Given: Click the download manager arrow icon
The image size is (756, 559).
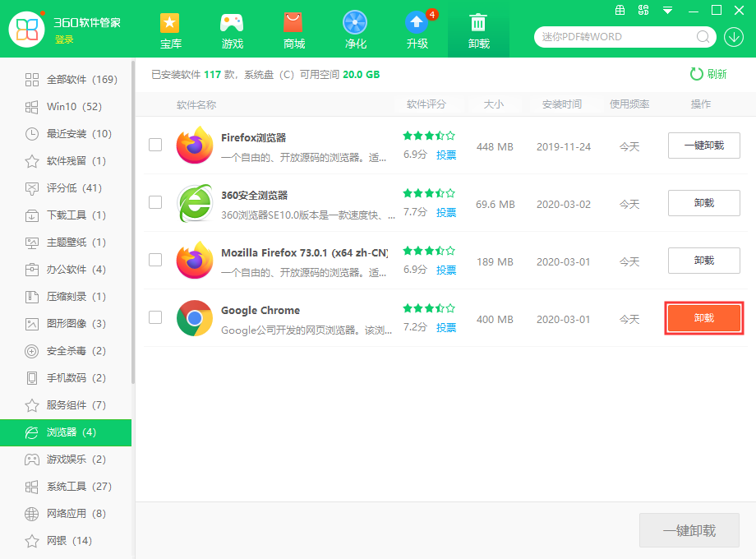Looking at the screenshot, I should point(733,37).
